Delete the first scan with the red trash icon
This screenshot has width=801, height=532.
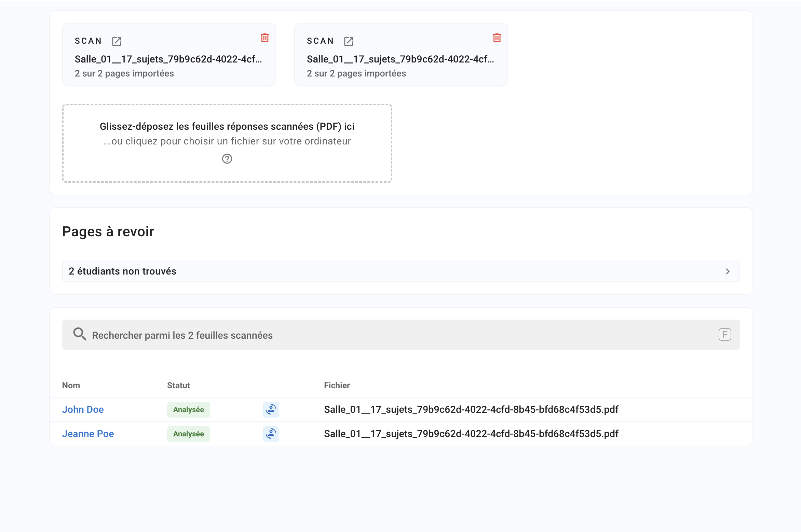point(265,38)
